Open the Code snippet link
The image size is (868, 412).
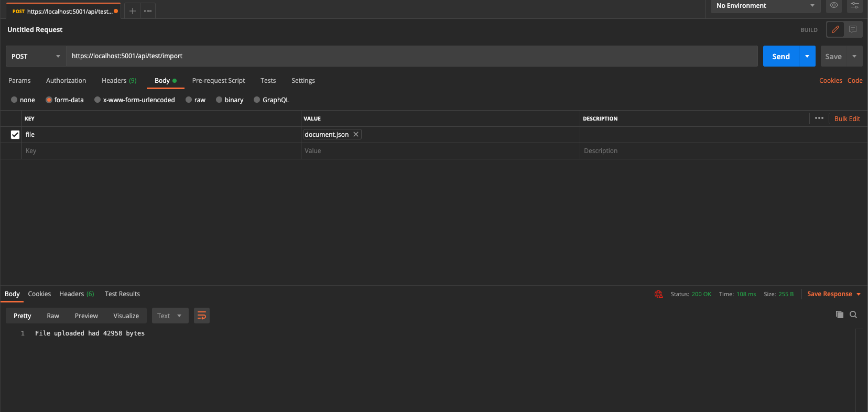pos(855,80)
